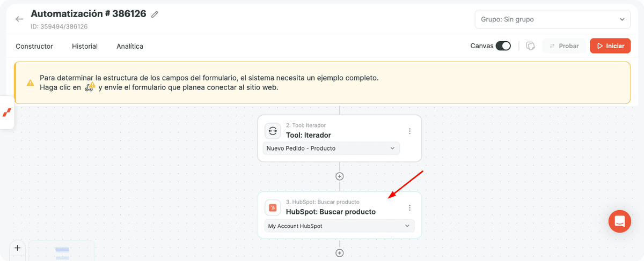The height and width of the screenshot is (261, 644).
Task: Click the Tool: Iterador step icon
Action: pyautogui.click(x=273, y=131)
